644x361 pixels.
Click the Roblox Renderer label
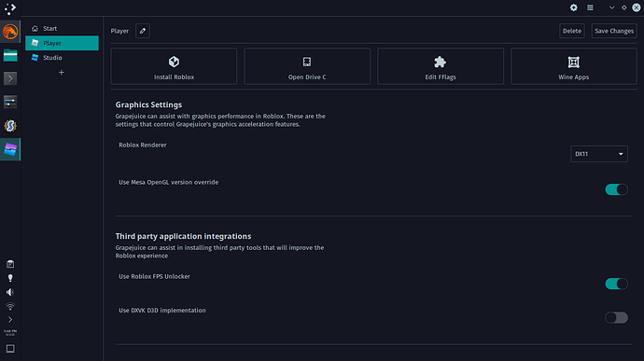coord(143,145)
